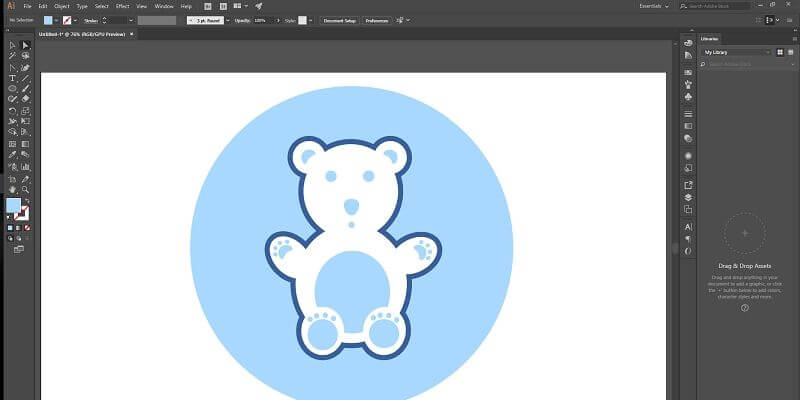Click the GPU Performance rocket icon
The height and width of the screenshot is (400, 800).
tap(259, 6)
